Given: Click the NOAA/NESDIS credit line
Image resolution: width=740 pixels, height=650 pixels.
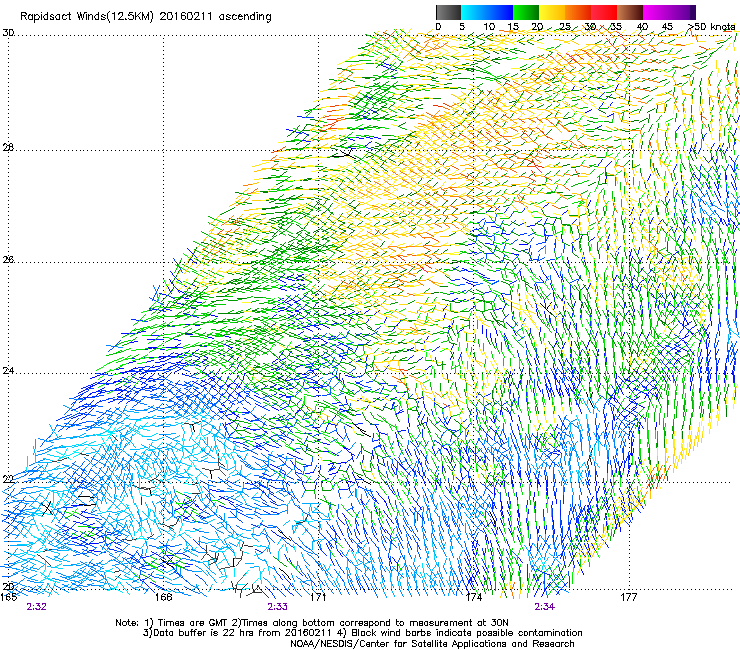Looking at the screenshot, I should point(432,644).
